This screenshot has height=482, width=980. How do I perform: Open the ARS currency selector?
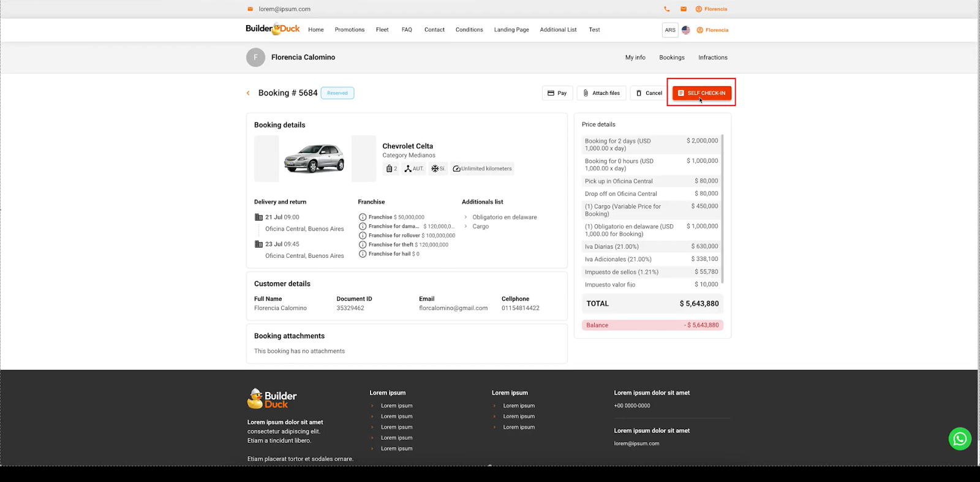670,30
